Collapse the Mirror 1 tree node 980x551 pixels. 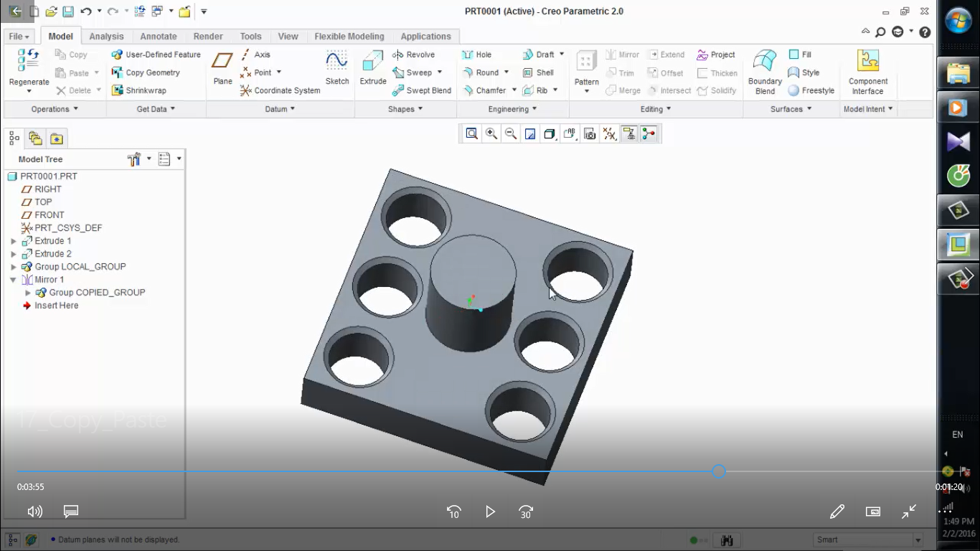click(14, 280)
